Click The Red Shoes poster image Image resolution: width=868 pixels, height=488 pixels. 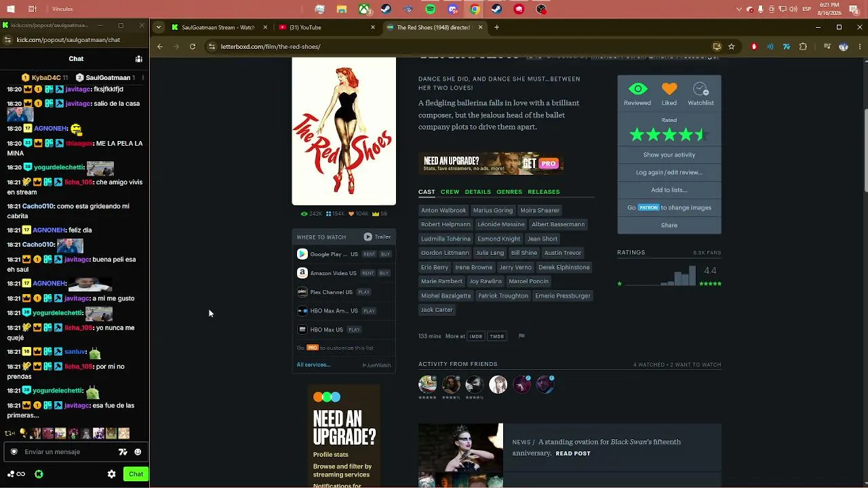point(344,131)
